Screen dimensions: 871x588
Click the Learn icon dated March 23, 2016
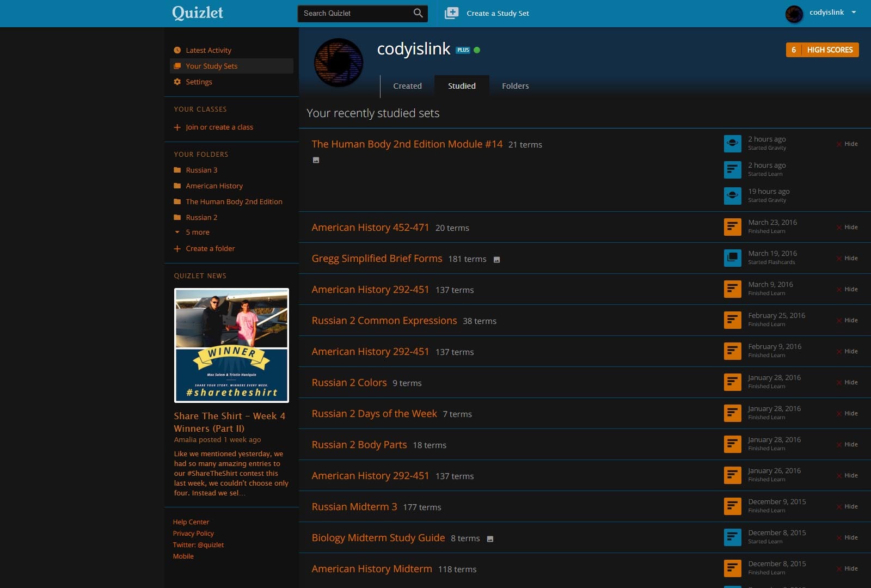pyautogui.click(x=733, y=226)
